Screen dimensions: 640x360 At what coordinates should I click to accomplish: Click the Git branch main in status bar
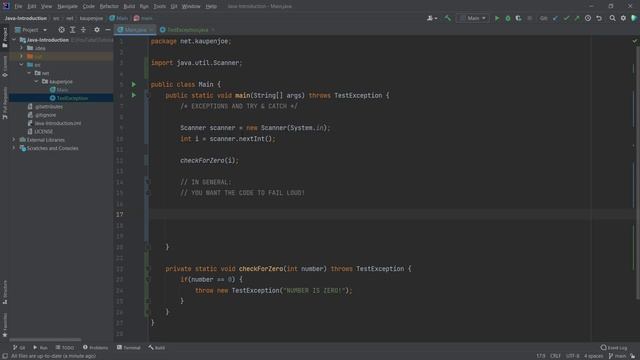pyautogui.click(x=617, y=356)
